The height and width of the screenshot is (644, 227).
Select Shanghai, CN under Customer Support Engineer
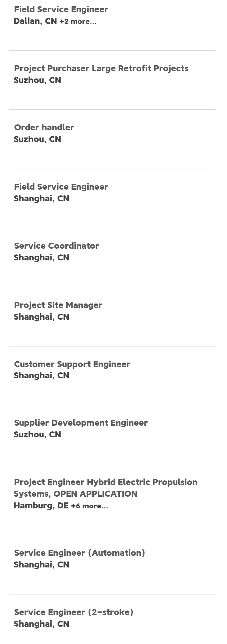point(41,375)
